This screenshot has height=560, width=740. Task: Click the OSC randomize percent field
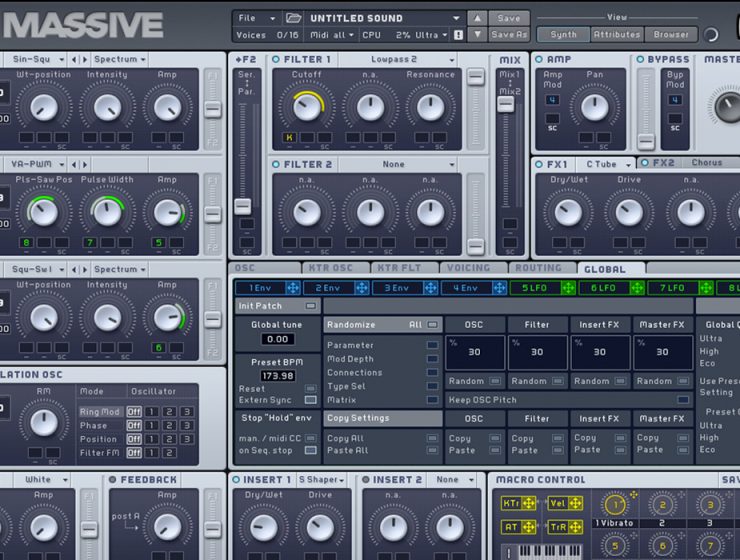(474, 352)
